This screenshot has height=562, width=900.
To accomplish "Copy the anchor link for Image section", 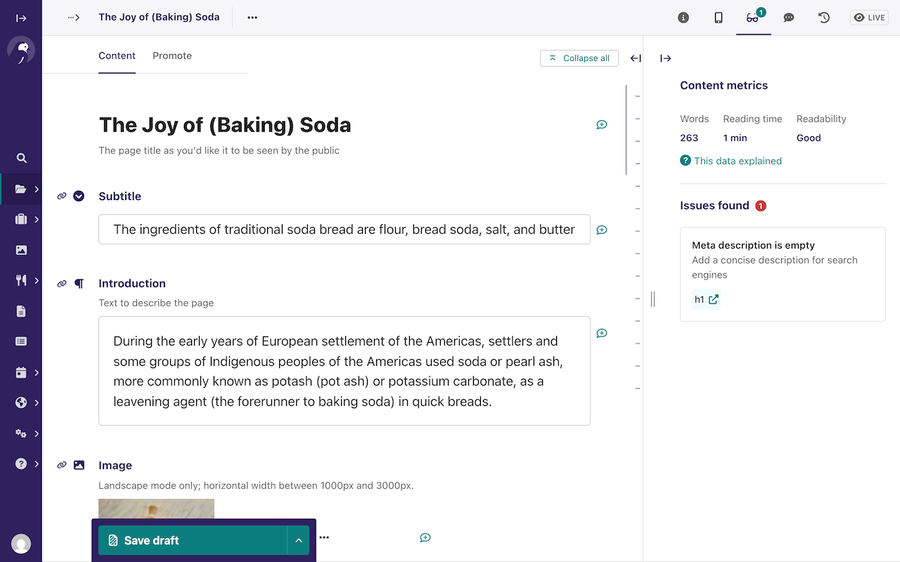I will tap(61, 465).
